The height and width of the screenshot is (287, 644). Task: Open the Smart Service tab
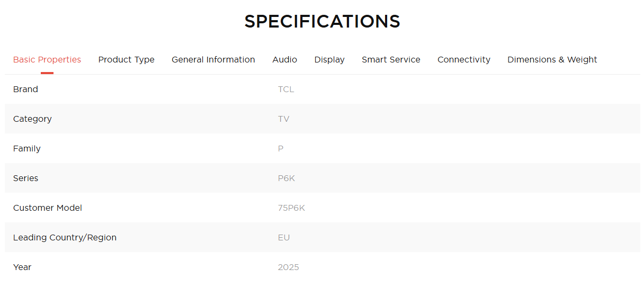click(x=391, y=60)
